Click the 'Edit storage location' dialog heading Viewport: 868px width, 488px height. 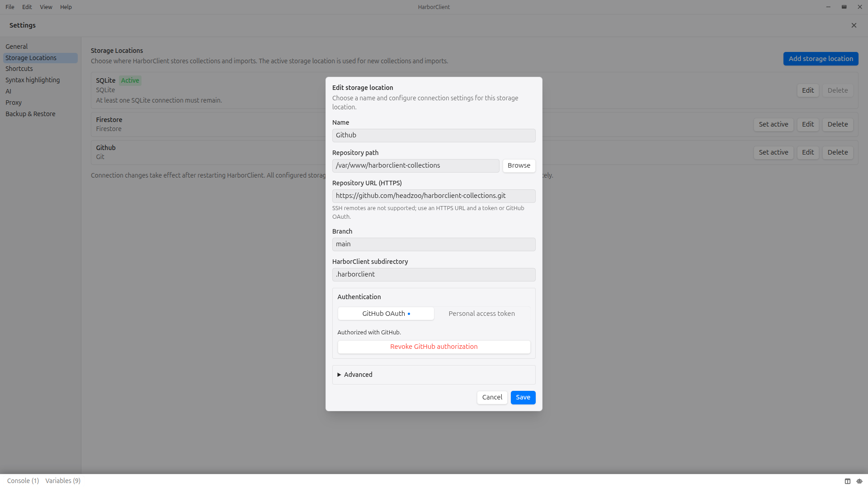coord(363,88)
